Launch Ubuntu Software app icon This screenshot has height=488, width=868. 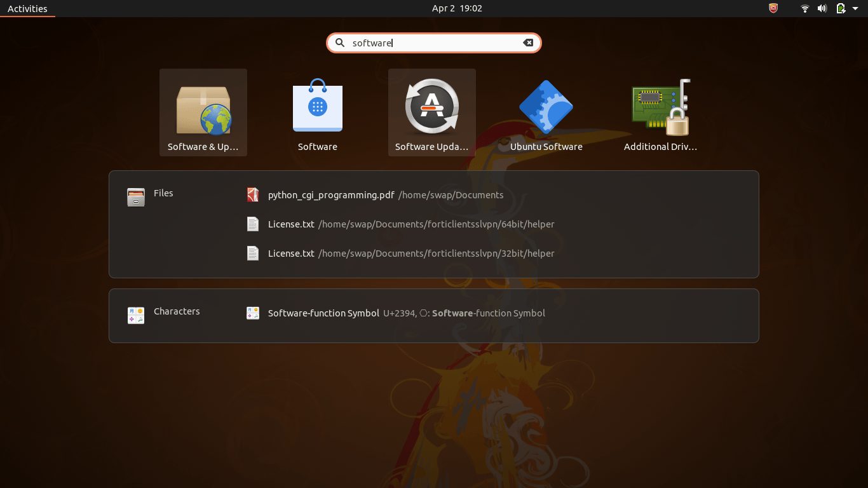(x=546, y=111)
